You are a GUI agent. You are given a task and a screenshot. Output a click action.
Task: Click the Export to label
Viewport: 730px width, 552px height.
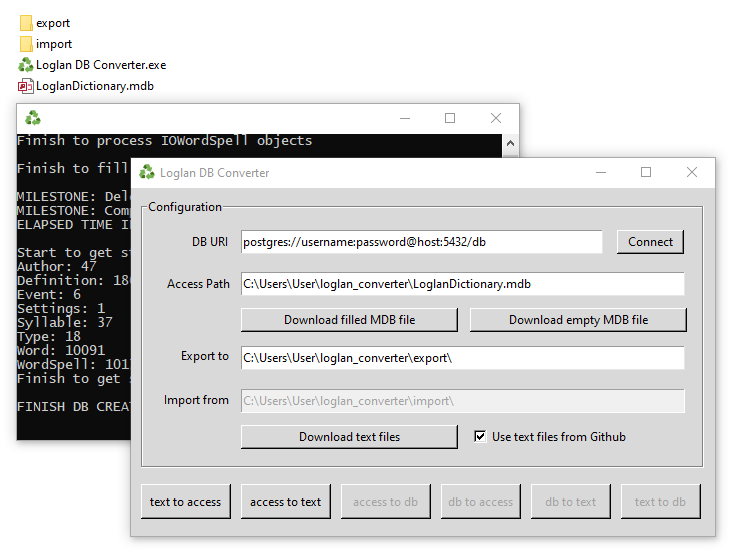tap(205, 356)
